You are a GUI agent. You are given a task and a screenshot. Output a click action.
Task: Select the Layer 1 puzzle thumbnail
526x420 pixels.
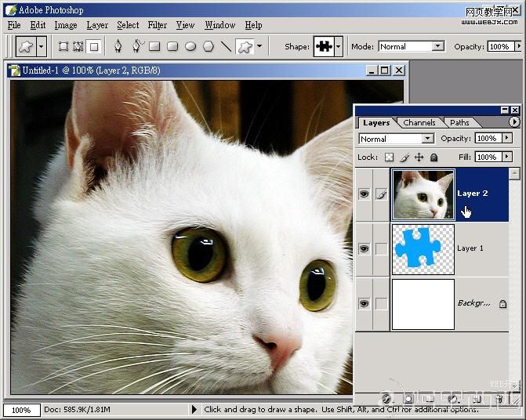[423, 248]
